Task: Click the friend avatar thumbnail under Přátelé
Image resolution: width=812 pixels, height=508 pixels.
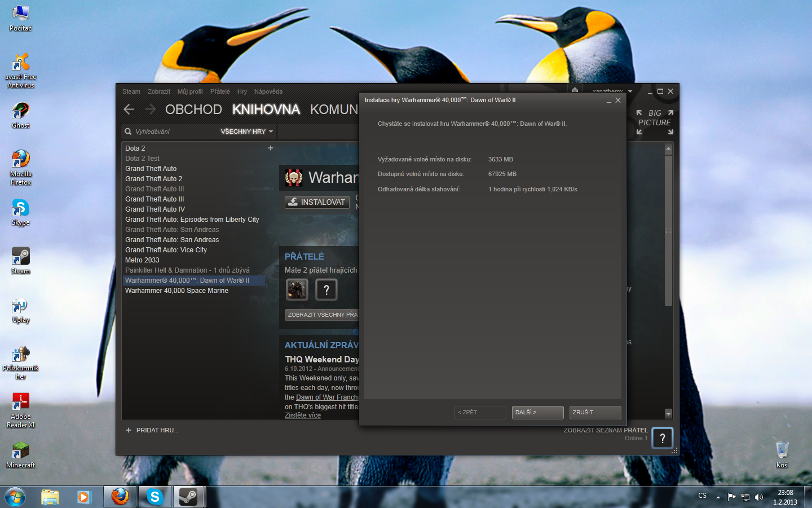Action: click(x=297, y=290)
